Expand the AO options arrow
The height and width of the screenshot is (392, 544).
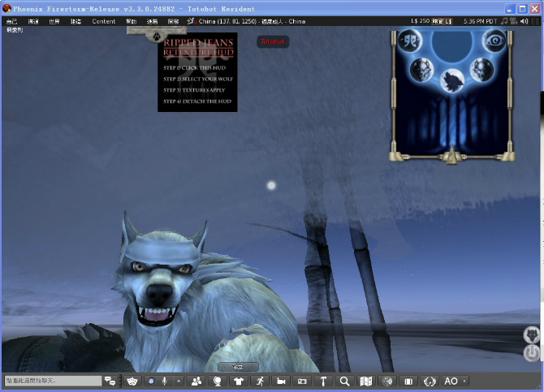(464, 381)
